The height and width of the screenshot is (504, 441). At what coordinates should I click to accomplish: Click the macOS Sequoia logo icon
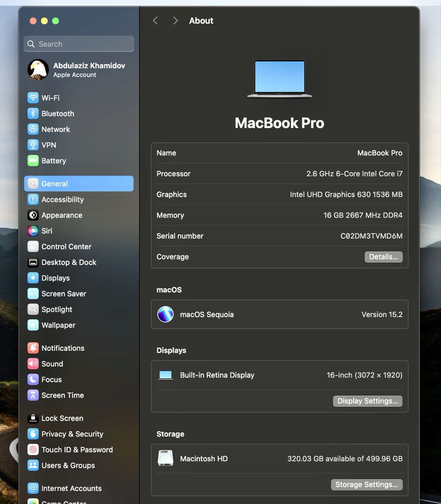point(165,314)
